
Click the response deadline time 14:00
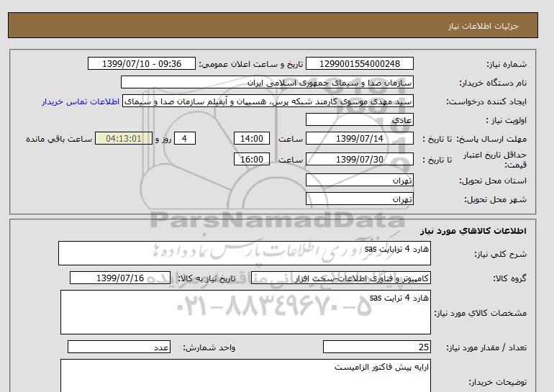coord(252,138)
